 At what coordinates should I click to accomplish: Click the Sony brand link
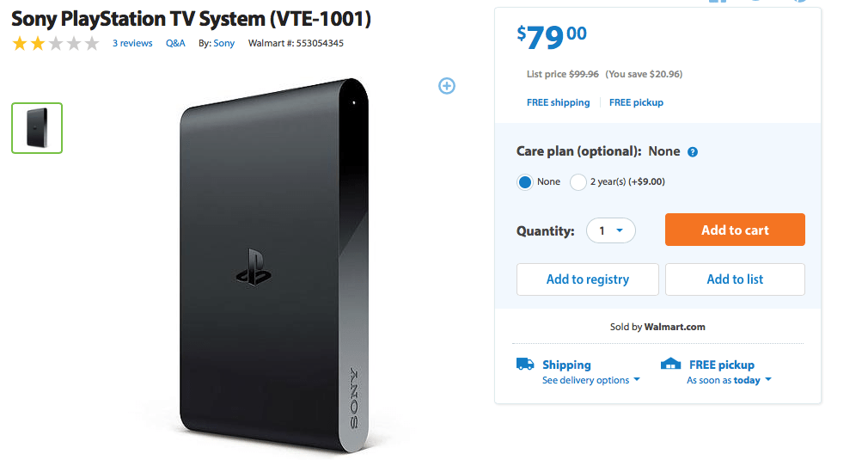click(x=224, y=43)
